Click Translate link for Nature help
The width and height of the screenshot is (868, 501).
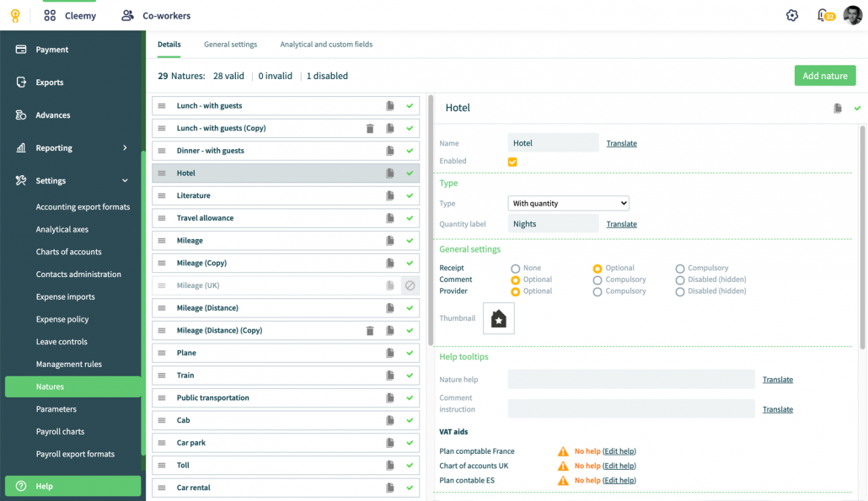click(777, 380)
